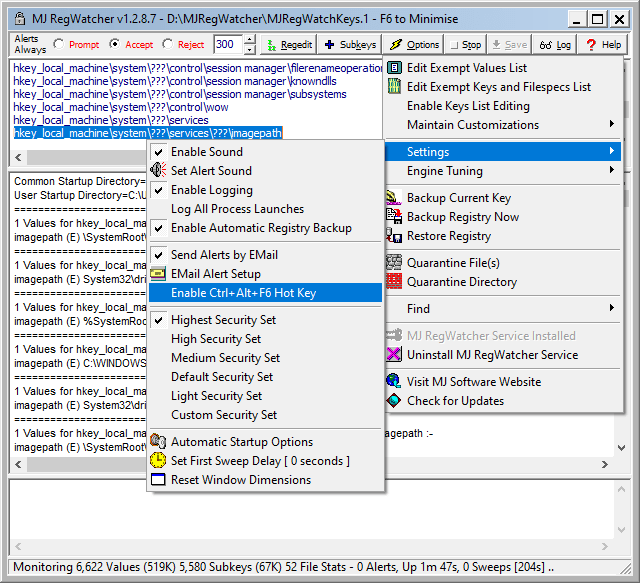This screenshot has height=583, width=640.
Task: Select the Accept alert radio button
Action: [x=115, y=44]
